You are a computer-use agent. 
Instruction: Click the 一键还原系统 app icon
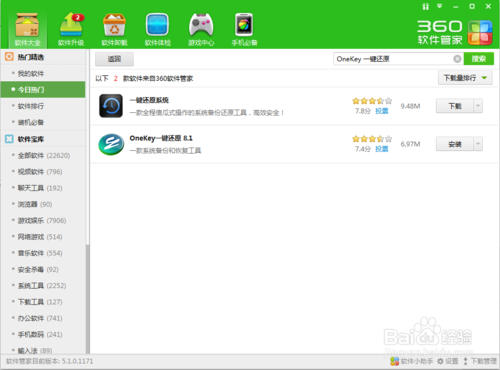111,106
